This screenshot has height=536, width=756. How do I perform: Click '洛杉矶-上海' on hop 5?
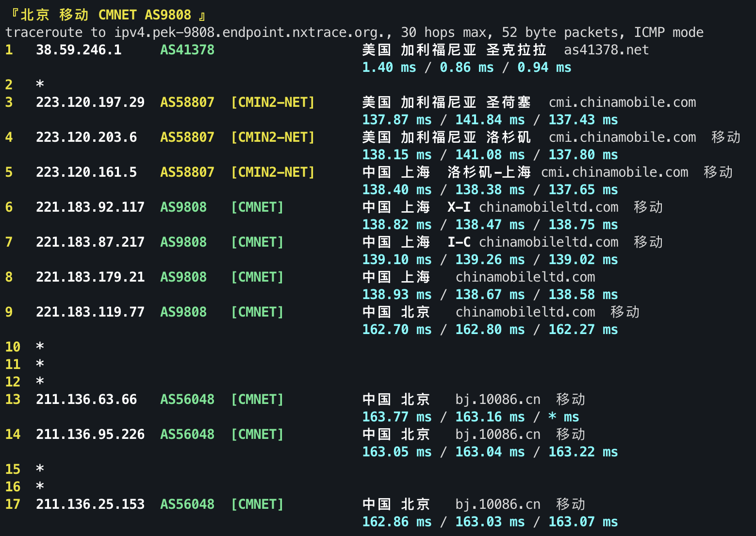(489, 172)
